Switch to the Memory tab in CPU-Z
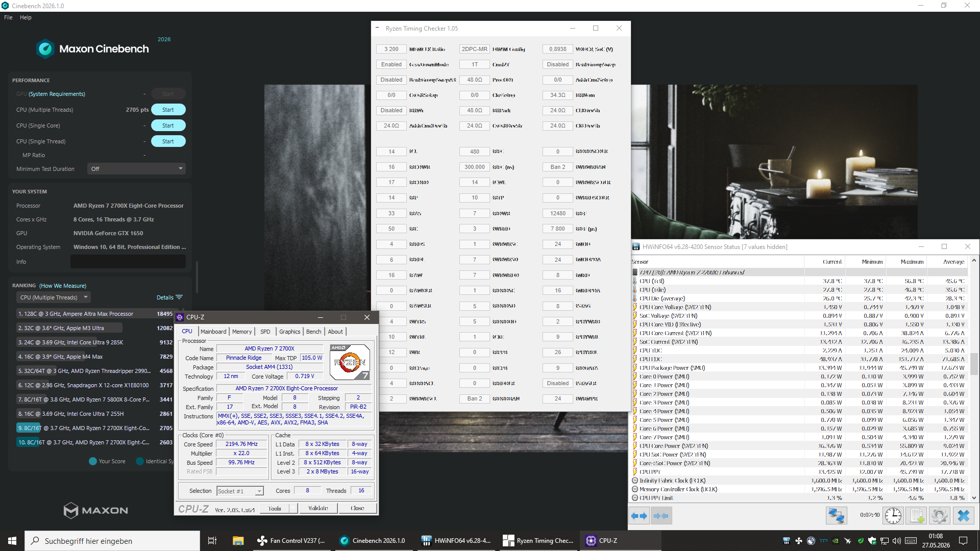Screen dimensions: 980x551 (242, 332)
